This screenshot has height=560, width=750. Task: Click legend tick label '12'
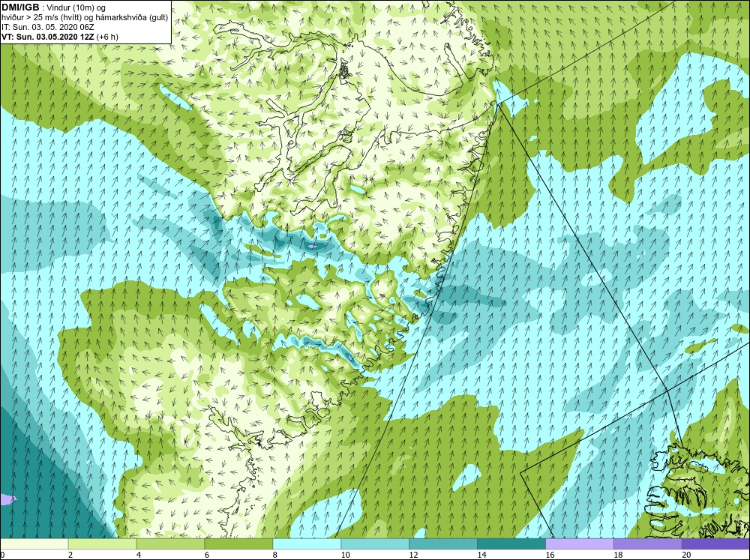[x=414, y=555]
